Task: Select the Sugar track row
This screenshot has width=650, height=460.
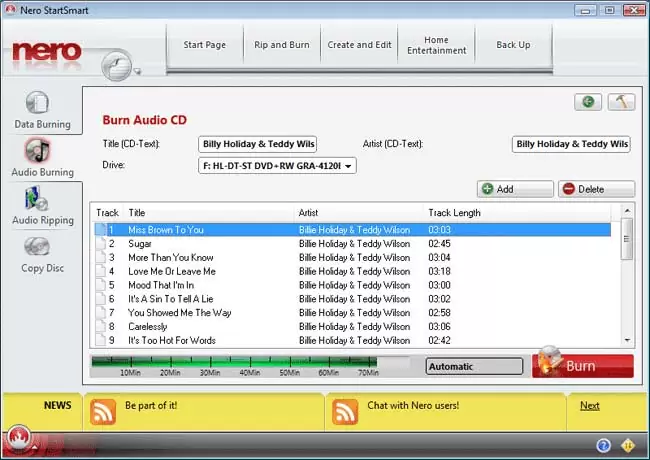Action: click(x=352, y=244)
